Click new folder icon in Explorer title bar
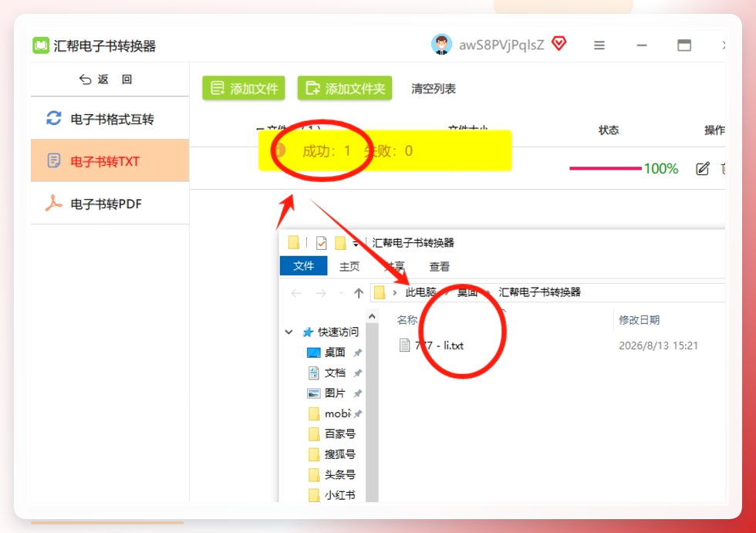The image size is (756, 533). pos(341,243)
